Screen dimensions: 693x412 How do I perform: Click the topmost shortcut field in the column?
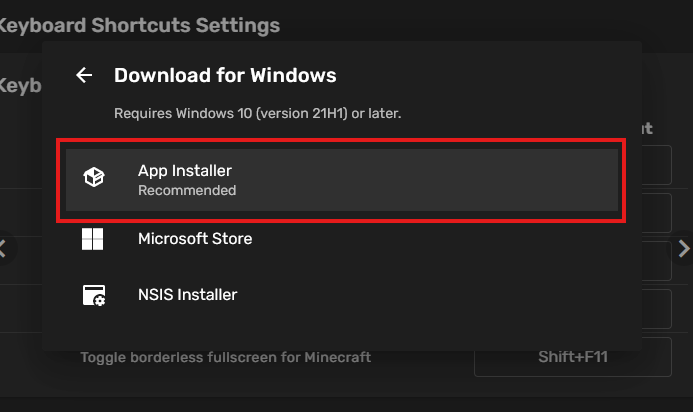click(656, 165)
